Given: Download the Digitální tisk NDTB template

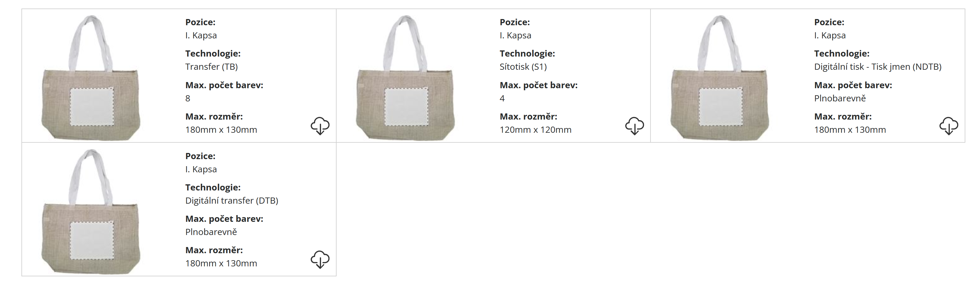Looking at the screenshot, I should coord(949,126).
